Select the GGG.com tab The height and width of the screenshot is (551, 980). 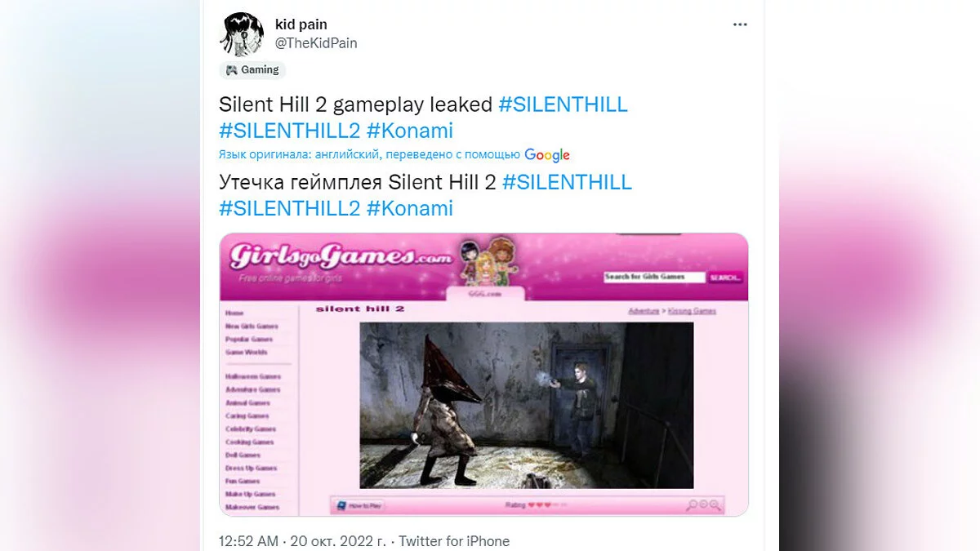486,294
